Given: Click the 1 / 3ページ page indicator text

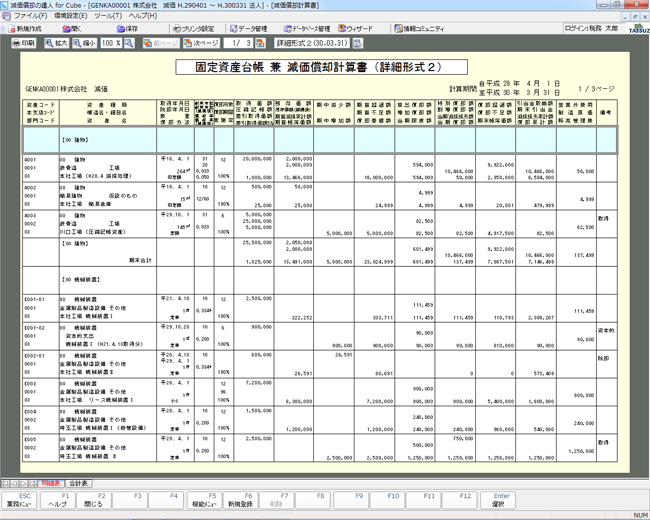Looking at the screenshot, I should 597,89.
